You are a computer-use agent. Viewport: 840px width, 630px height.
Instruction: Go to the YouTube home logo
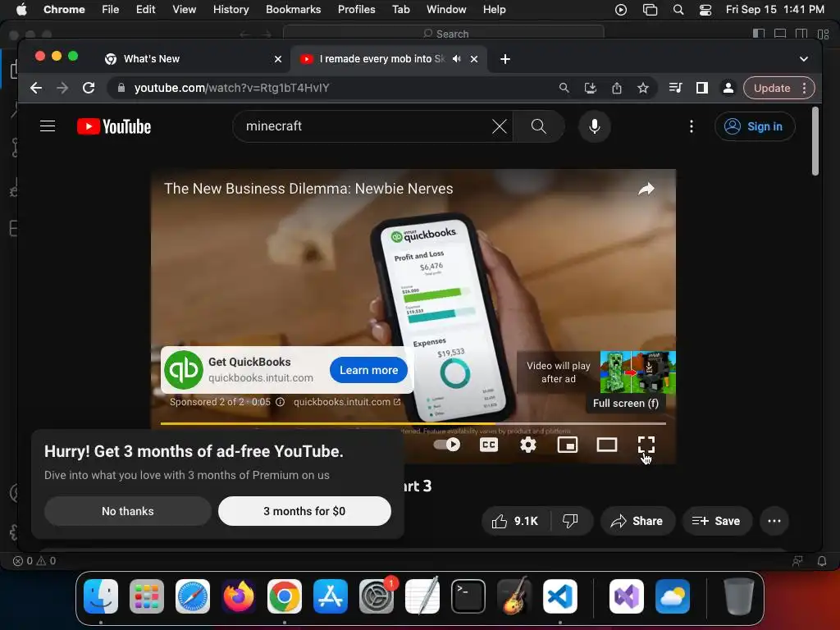(x=114, y=126)
